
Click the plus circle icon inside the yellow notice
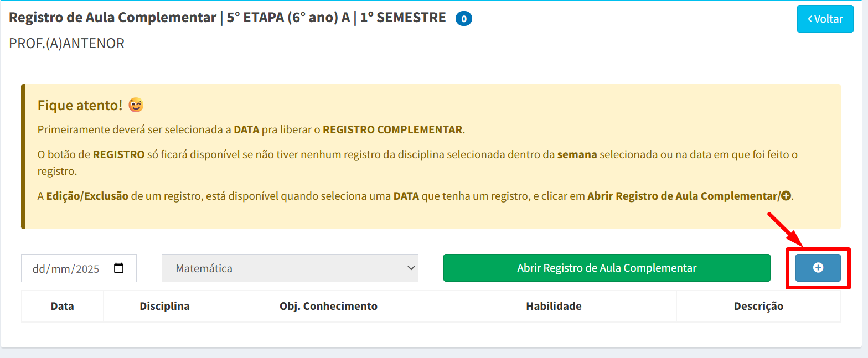786,196
